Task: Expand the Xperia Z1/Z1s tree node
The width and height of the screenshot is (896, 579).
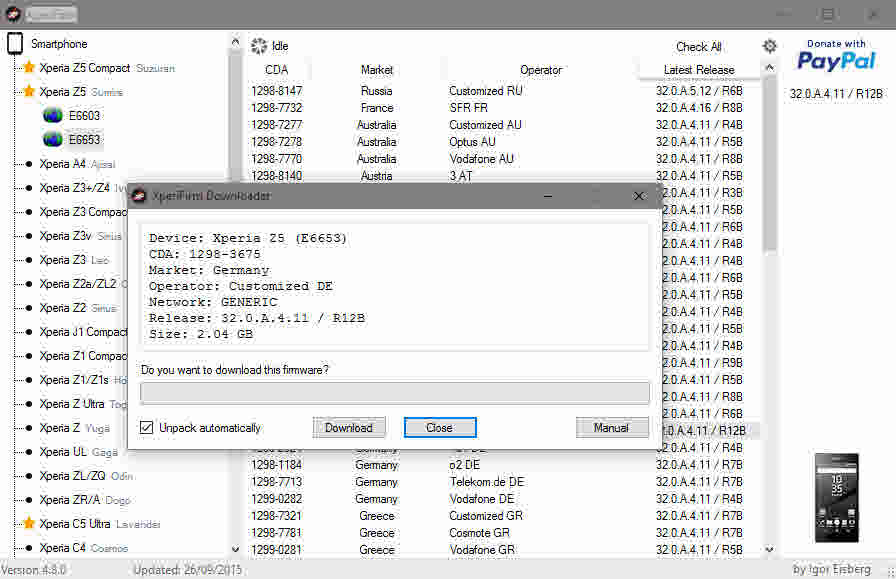Action: click(x=27, y=380)
